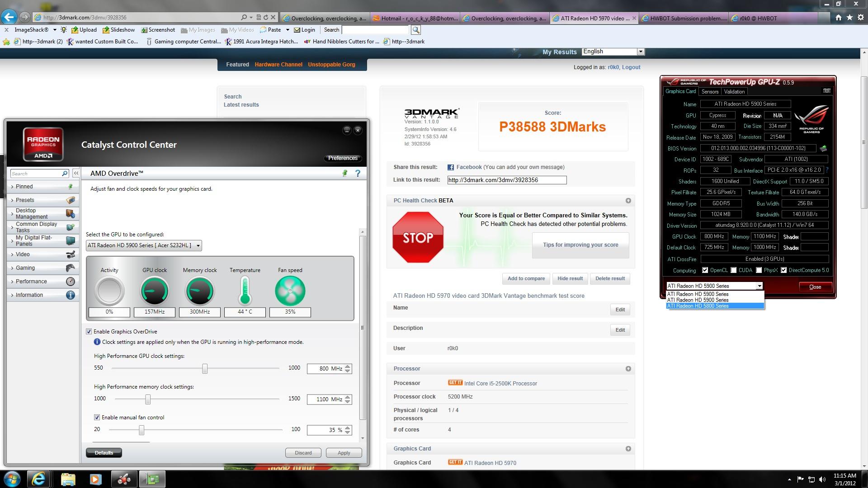Click Edit beside the Name row
The height and width of the screenshot is (488, 868).
click(620, 310)
